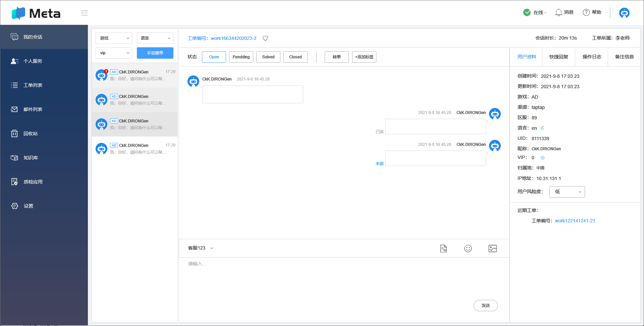Click the agent avatar beside the 未读 message
The width and height of the screenshot is (644, 326).
tap(495, 146)
